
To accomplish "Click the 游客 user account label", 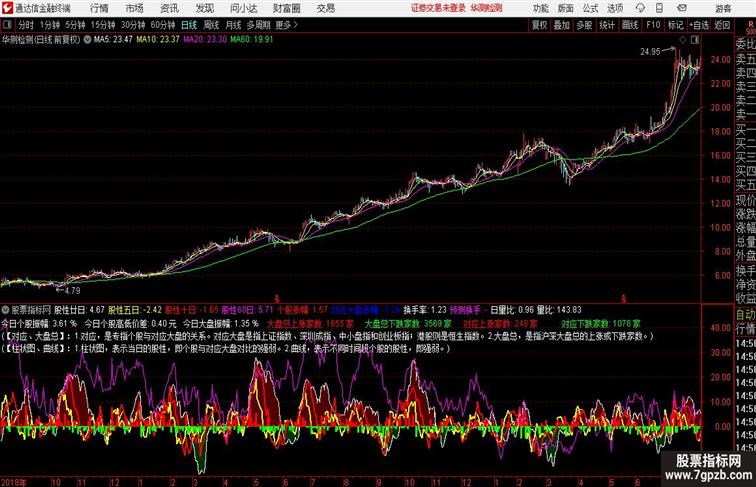I will click(x=723, y=8).
